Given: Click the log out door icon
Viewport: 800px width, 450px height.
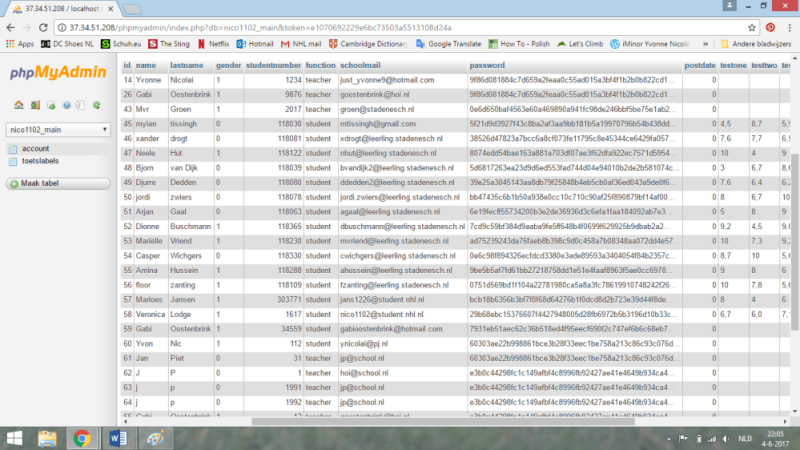Looking at the screenshot, I should tap(35, 105).
